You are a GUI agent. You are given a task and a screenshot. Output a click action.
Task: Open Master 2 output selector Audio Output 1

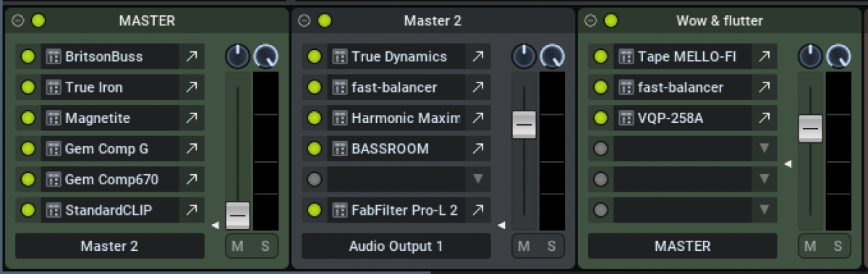coord(396,246)
